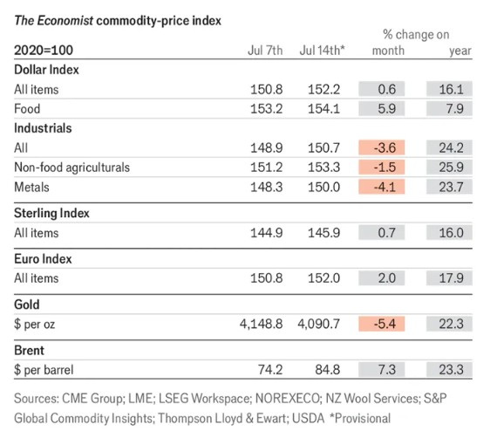The width and height of the screenshot is (504, 438).
Task: Click the Euro All items month value 2.0
Action: 382,278
